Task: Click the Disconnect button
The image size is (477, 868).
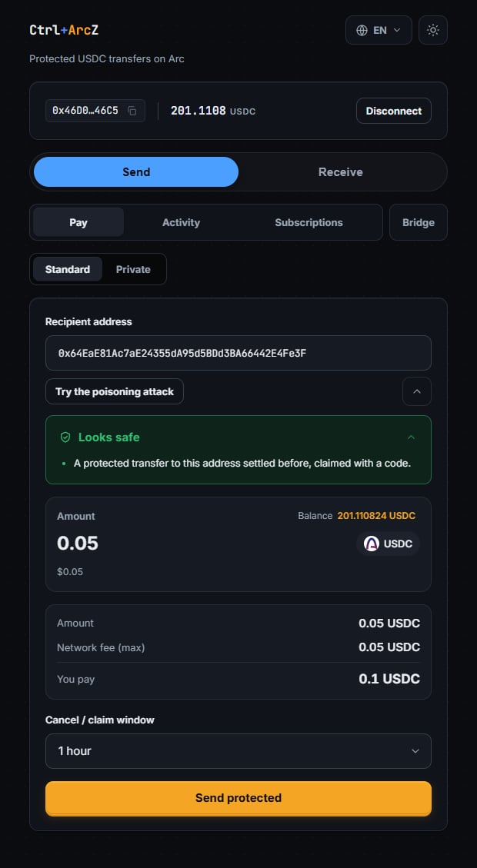Action: tap(394, 111)
